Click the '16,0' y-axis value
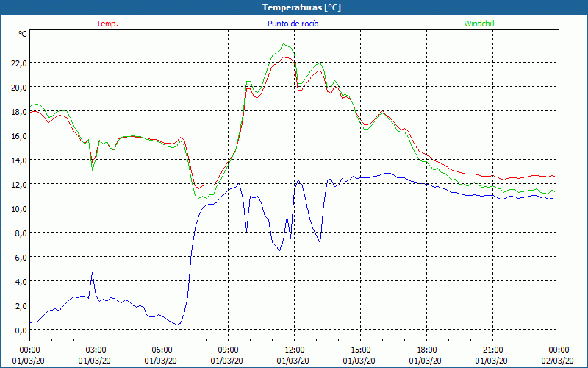This screenshot has height=368, width=588. coord(19,136)
